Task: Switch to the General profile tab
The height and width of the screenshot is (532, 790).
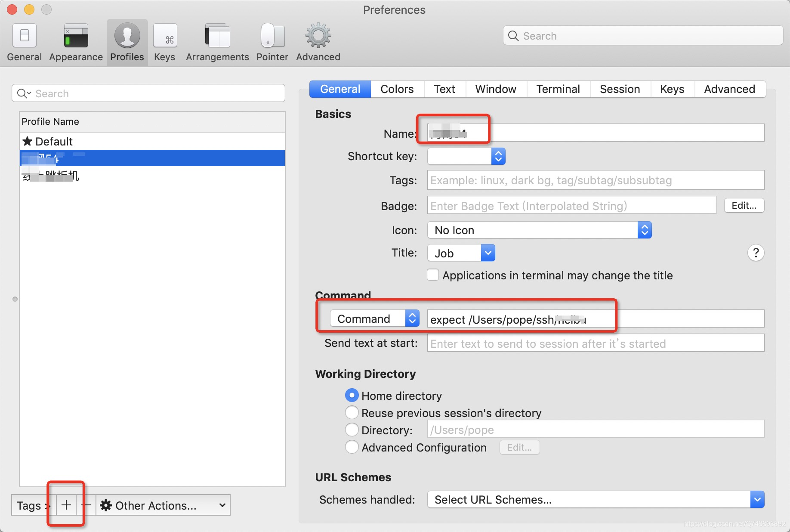Action: 340,89
